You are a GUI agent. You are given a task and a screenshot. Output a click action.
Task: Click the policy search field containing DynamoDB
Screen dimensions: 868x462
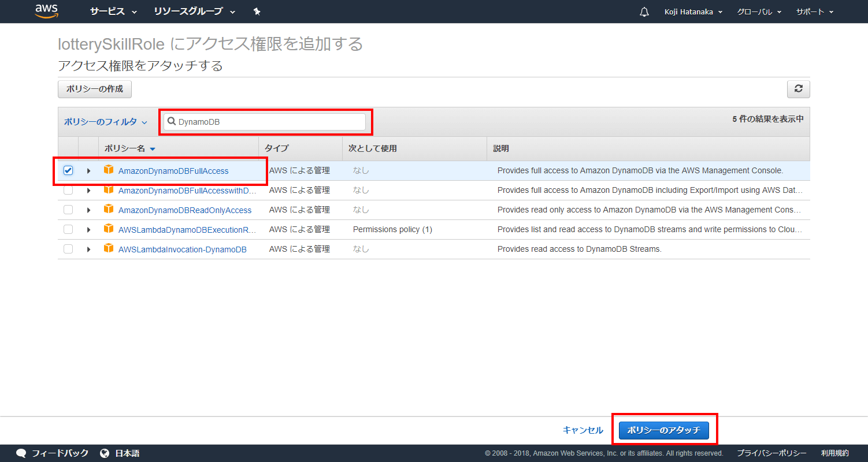tap(265, 122)
